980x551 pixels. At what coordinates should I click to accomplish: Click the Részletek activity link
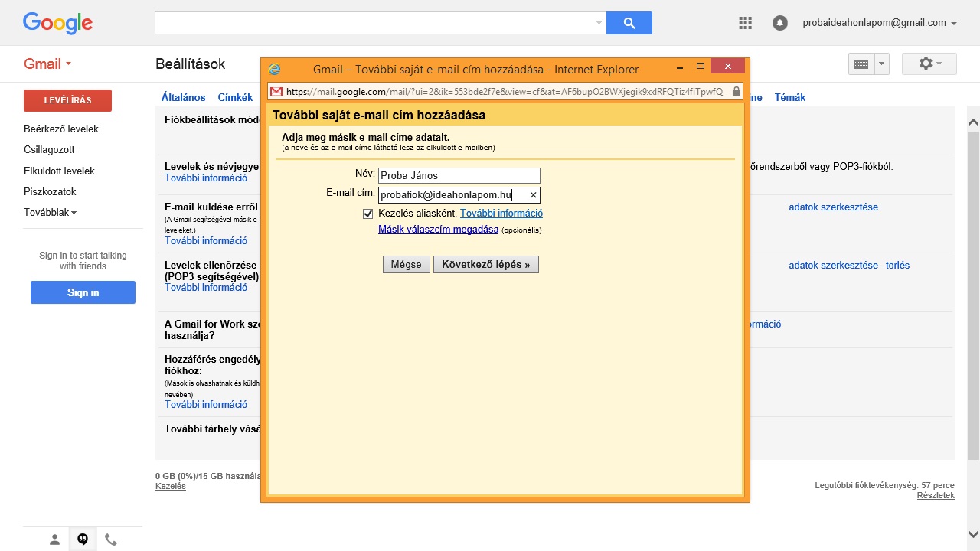coord(936,495)
